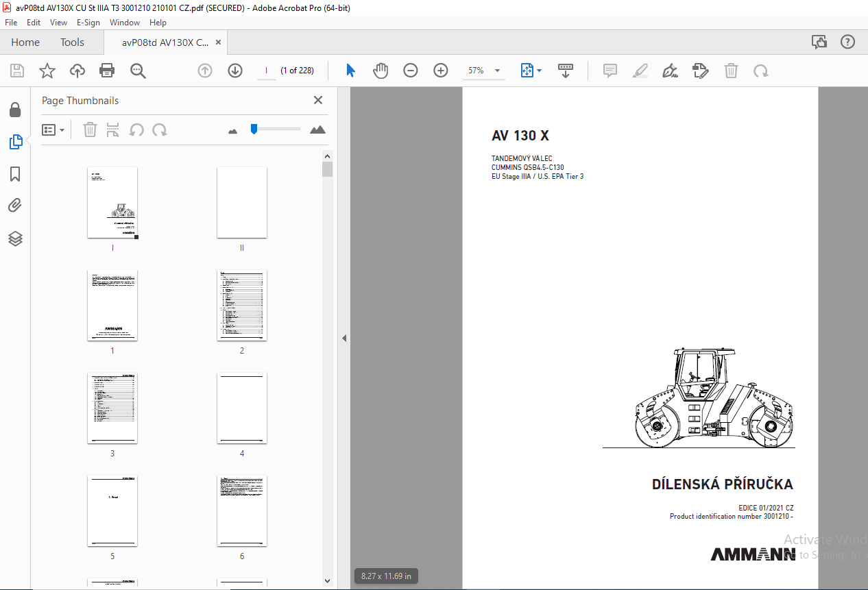868x590 pixels.
Task: Switch to the Tools tab
Action: (x=72, y=42)
